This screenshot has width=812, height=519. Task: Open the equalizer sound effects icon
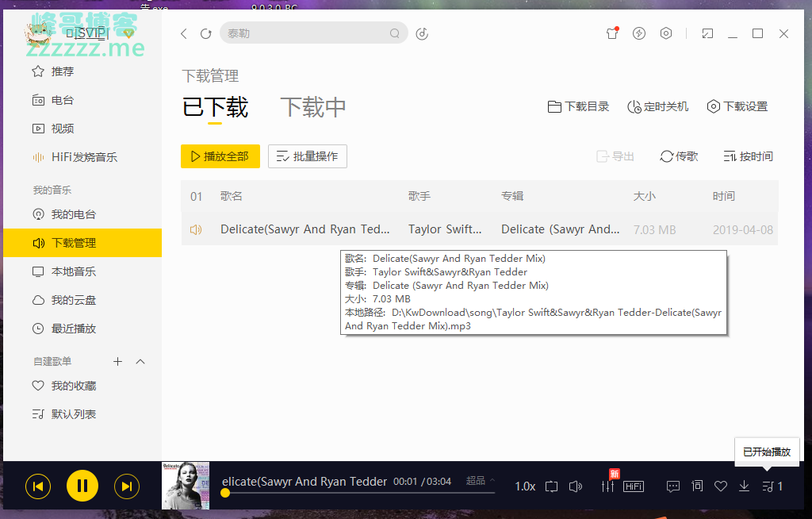pyautogui.click(x=607, y=486)
